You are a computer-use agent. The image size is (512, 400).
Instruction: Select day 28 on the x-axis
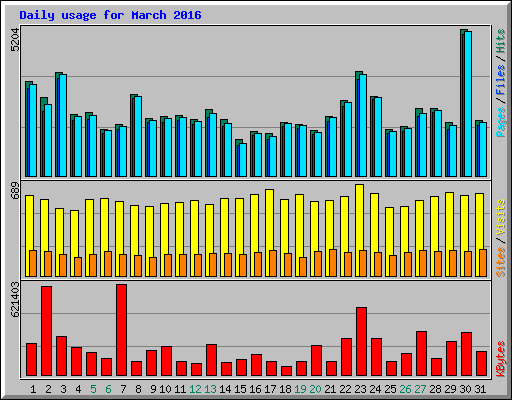click(435, 389)
